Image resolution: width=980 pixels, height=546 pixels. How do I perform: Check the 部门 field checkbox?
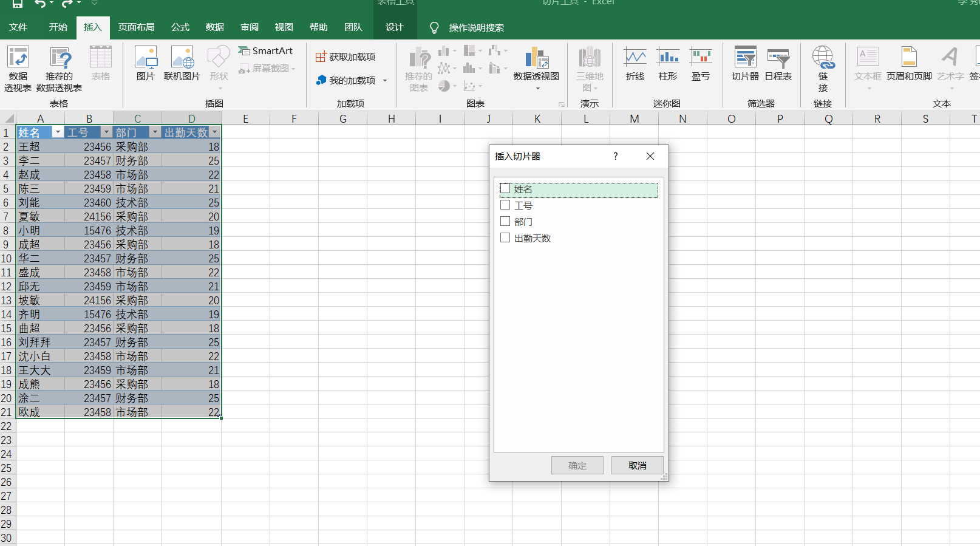click(505, 222)
